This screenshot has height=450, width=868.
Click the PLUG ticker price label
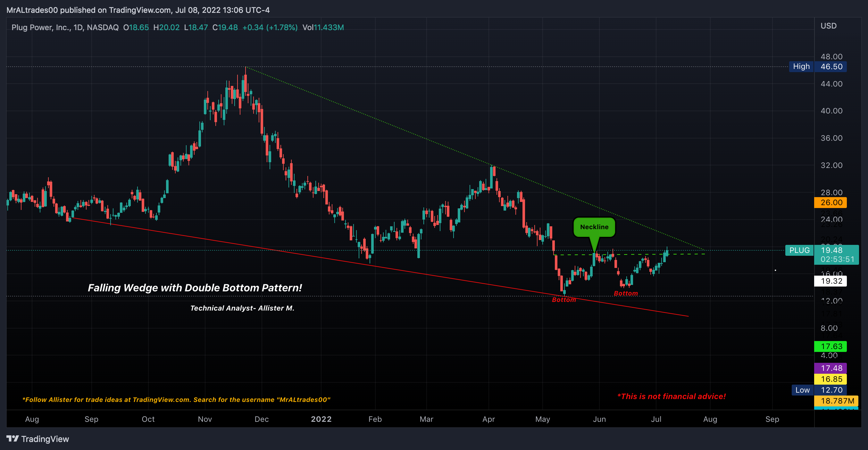800,250
